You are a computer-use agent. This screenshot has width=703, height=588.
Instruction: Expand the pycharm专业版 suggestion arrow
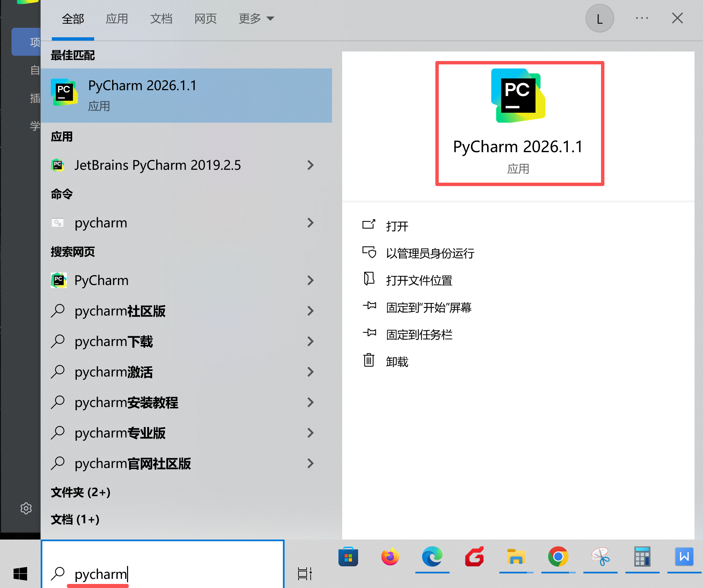click(310, 433)
